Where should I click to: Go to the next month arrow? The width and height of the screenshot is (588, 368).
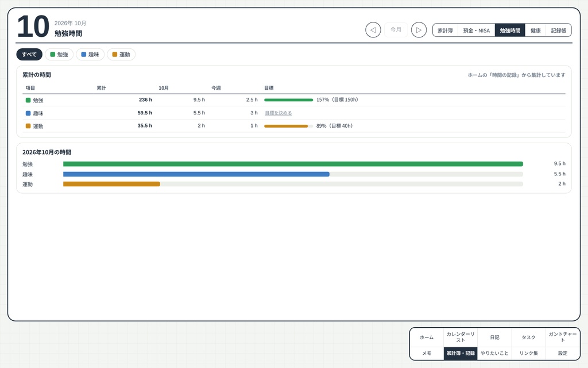click(x=419, y=30)
